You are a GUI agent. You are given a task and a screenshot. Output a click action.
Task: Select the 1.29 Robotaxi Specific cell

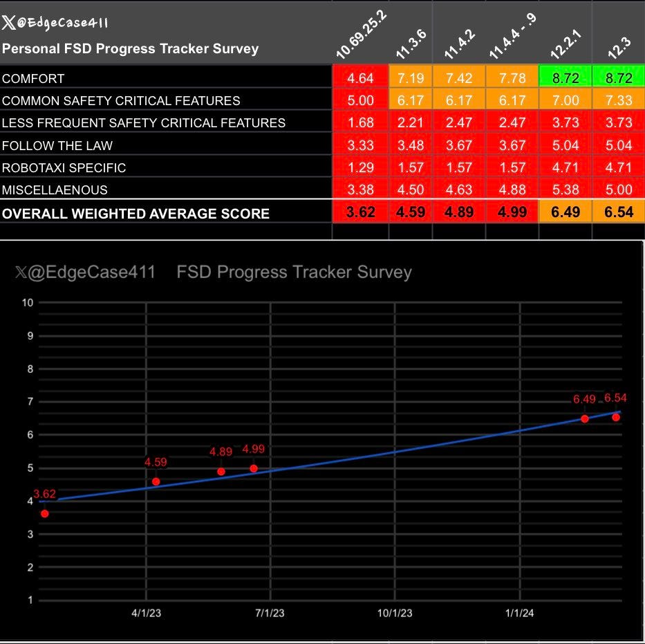(x=360, y=167)
